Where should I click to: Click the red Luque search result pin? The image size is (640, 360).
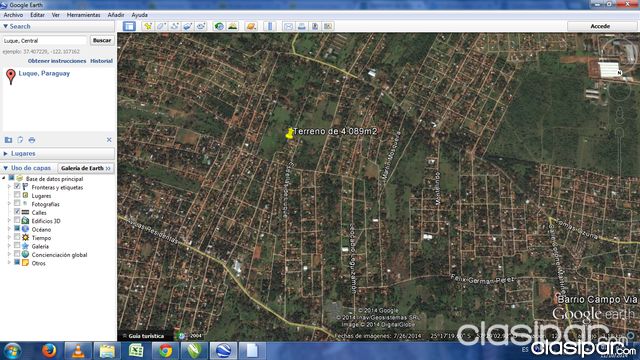pos(11,76)
